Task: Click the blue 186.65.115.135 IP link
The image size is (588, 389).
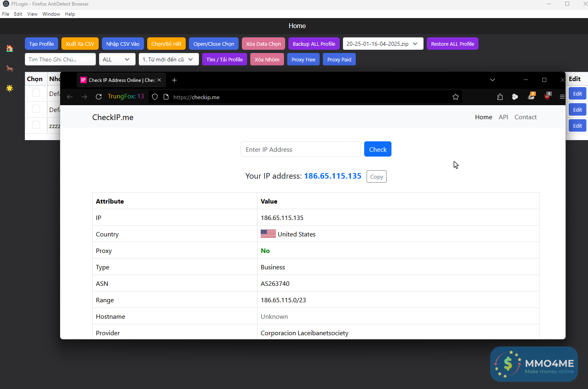Action: coord(333,176)
